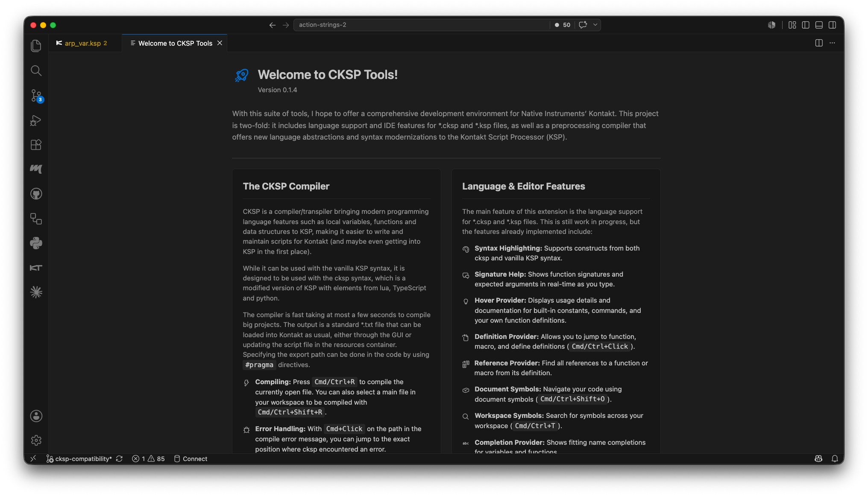Click the rocket icon beside the welcome title
The width and height of the screenshot is (868, 496).
pyautogui.click(x=242, y=76)
